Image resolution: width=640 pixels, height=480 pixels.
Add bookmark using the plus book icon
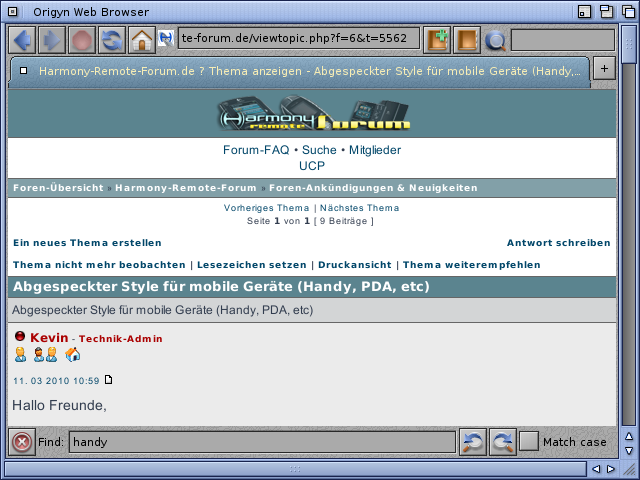(437, 41)
